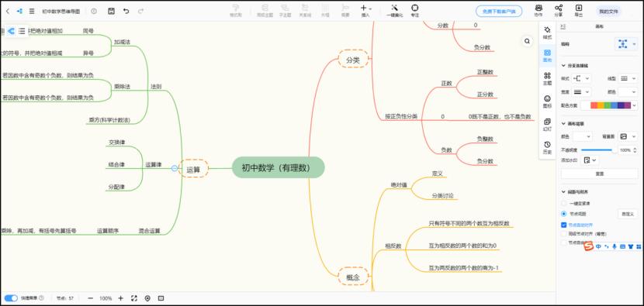Select the central node 初中数学（有理数）

click(278, 167)
